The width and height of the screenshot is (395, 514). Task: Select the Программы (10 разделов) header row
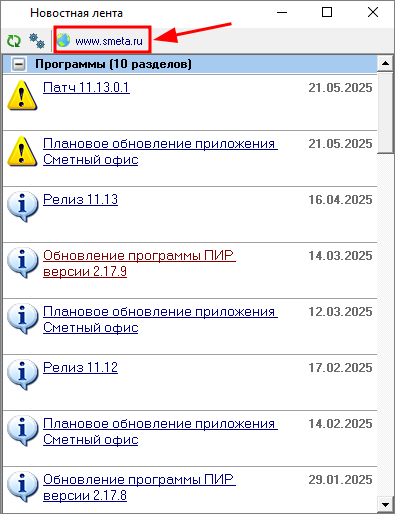pos(190,64)
